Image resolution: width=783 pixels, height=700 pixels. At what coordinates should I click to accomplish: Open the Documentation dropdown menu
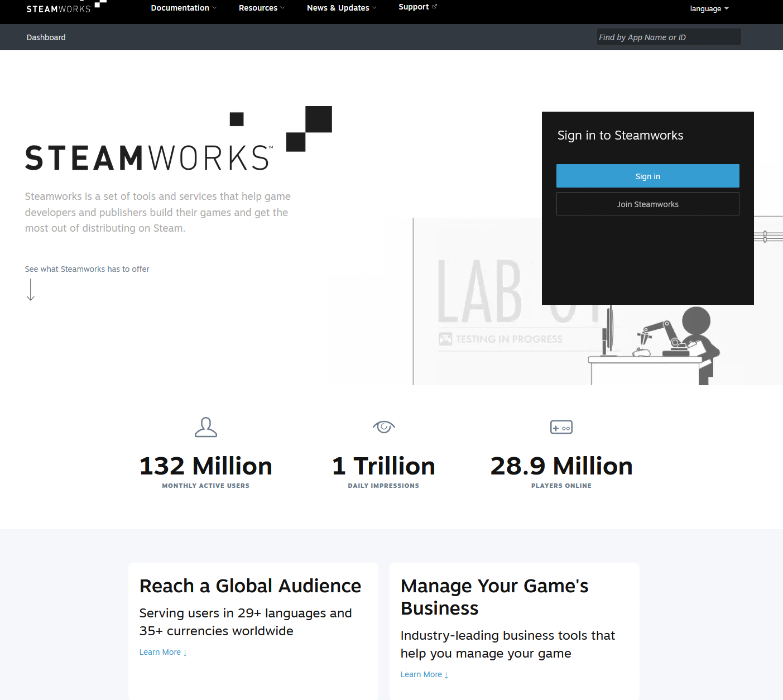pos(184,8)
